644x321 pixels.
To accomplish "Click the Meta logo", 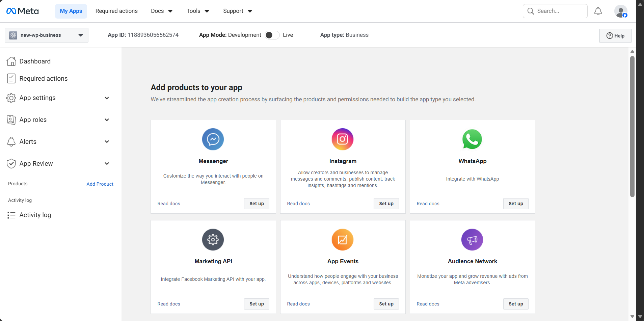I will click(x=23, y=11).
